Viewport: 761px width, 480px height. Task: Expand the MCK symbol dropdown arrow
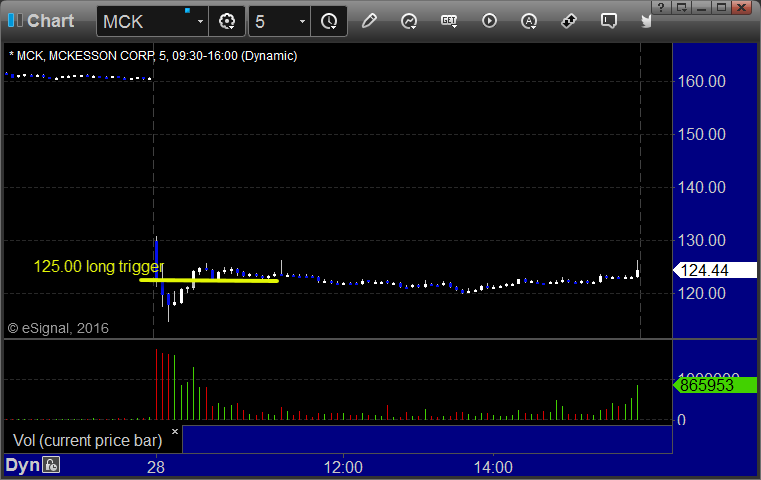(200, 21)
